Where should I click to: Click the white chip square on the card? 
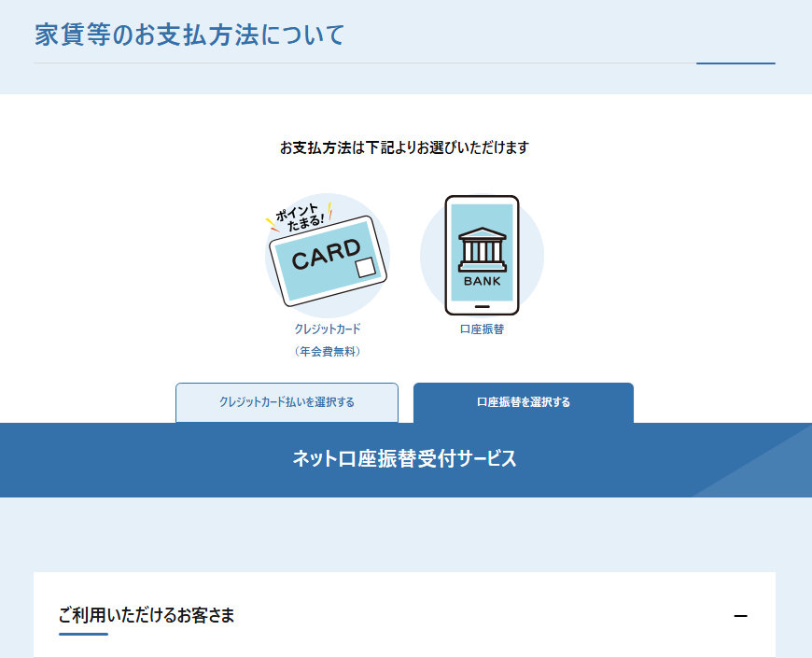(365, 268)
